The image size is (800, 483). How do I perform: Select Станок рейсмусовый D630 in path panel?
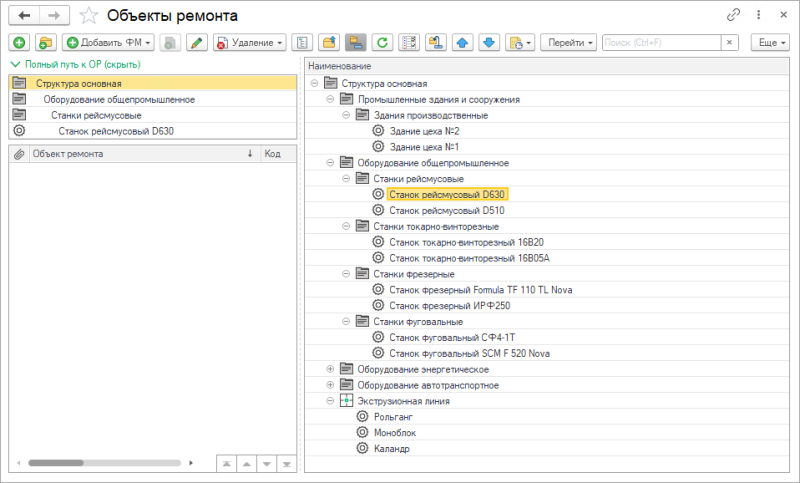point(153,131)
